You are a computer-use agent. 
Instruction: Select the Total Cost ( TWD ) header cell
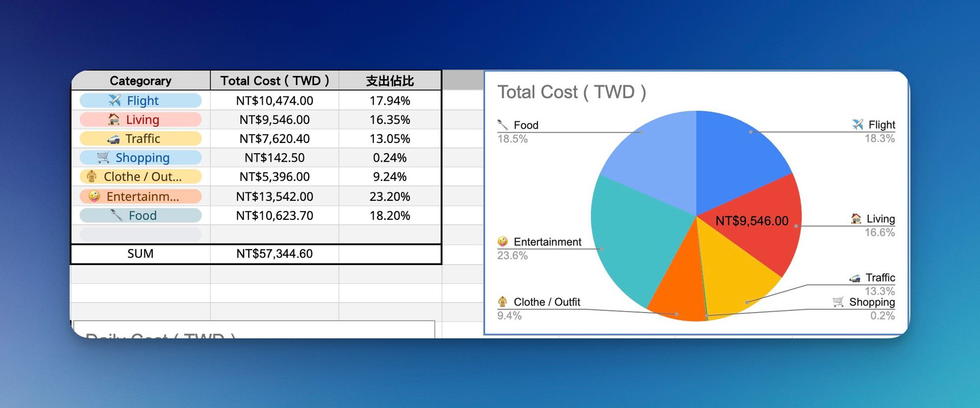click(274, 81)
